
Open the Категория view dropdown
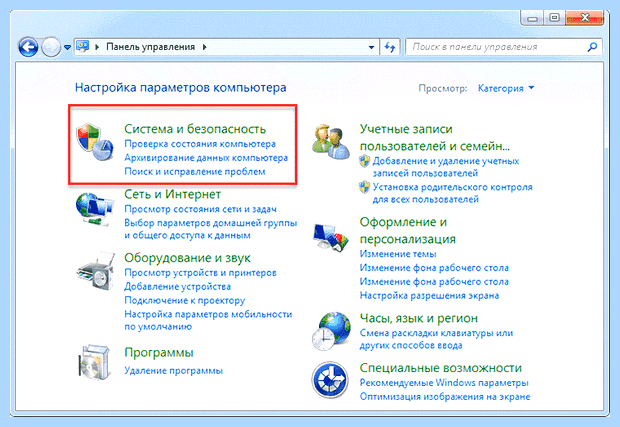point(506,88)
